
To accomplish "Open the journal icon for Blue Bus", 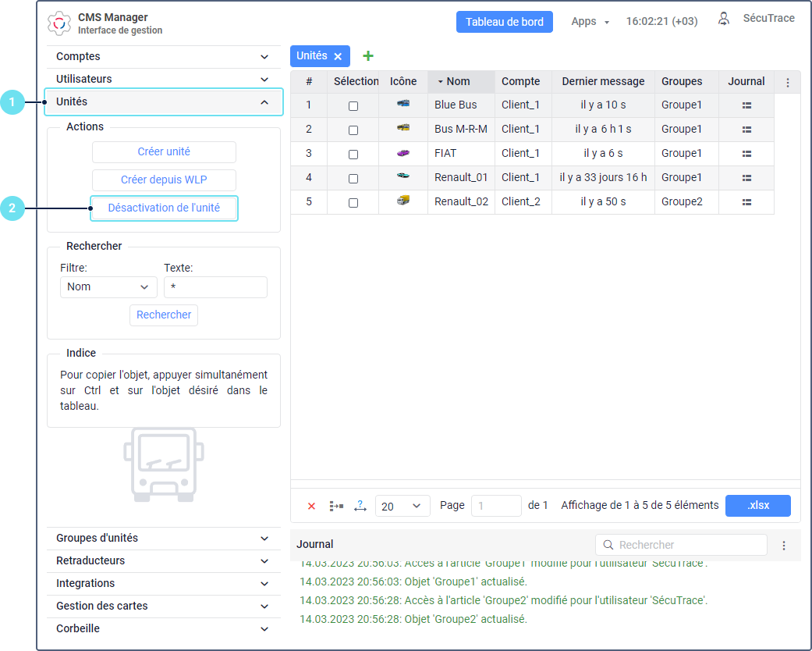I will (746, 105).
